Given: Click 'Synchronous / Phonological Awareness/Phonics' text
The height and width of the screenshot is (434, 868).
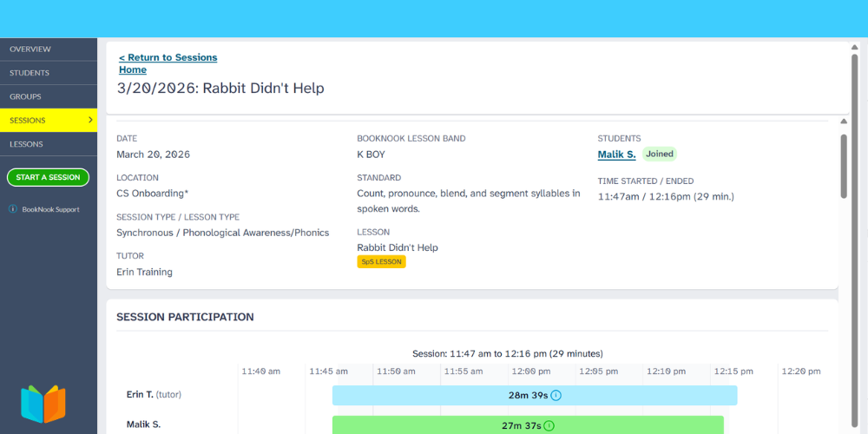Looking at the screenshot, I should [222, 233].
